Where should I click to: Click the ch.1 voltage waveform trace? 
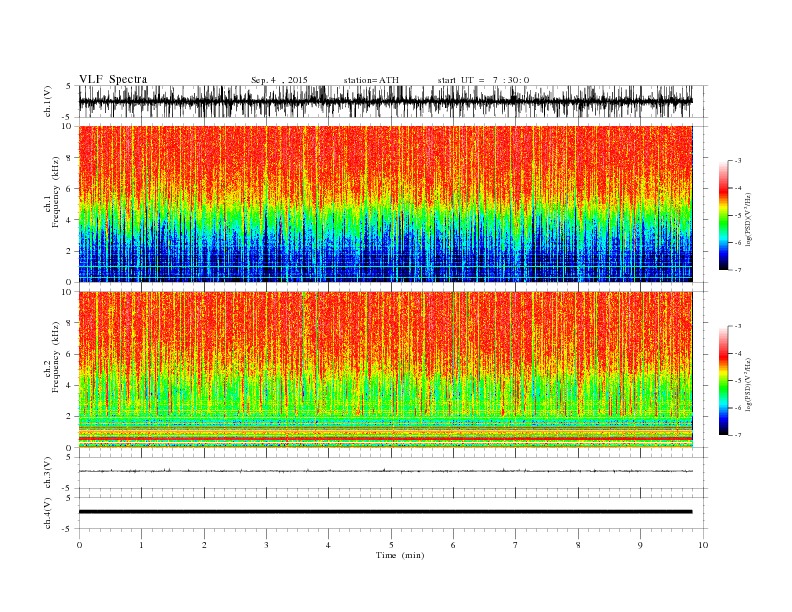(385, 101)
